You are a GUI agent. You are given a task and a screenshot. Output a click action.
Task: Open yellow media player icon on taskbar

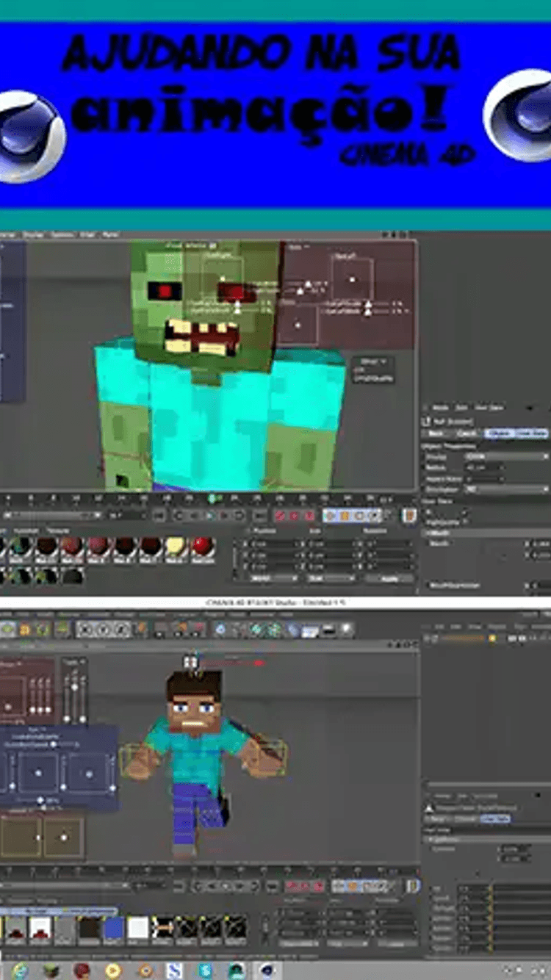click(112, 970)
